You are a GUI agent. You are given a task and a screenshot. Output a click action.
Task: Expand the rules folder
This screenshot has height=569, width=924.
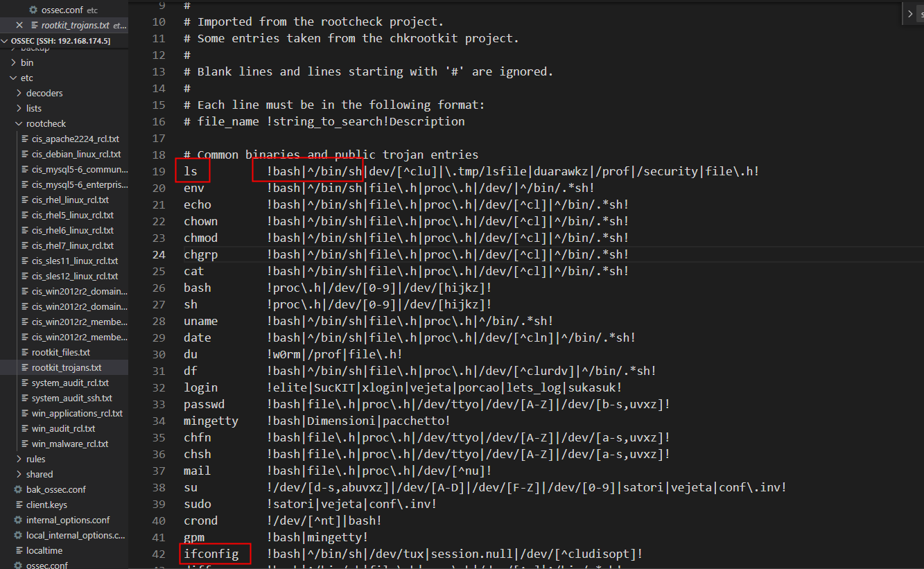click(19, 459)
